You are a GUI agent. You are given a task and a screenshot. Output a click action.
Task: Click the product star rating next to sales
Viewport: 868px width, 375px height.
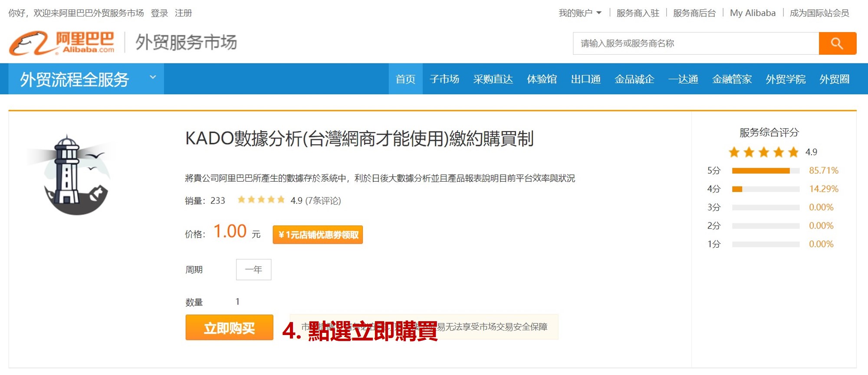click(261, 200)
